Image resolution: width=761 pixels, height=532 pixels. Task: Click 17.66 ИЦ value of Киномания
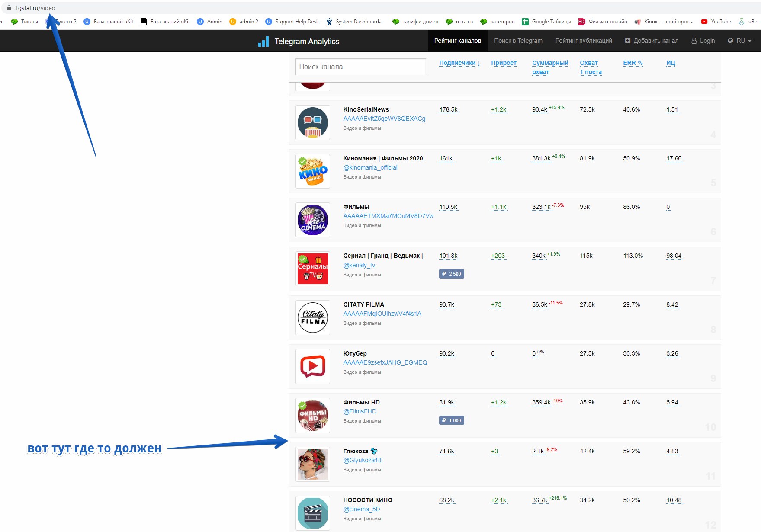(x=674, y=158)
